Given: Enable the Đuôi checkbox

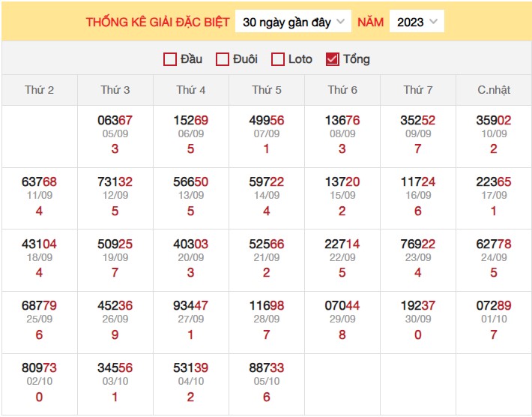Looking at the screenshot, I should (223, 59).
